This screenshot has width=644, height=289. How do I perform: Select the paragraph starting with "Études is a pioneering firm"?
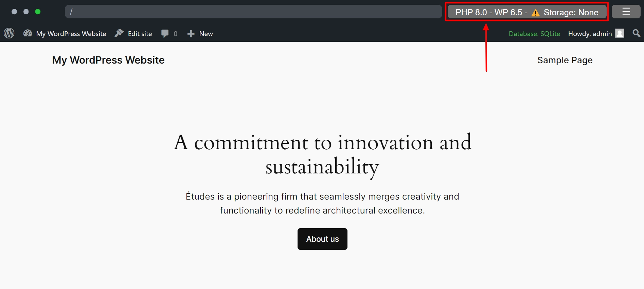[322, 203]
